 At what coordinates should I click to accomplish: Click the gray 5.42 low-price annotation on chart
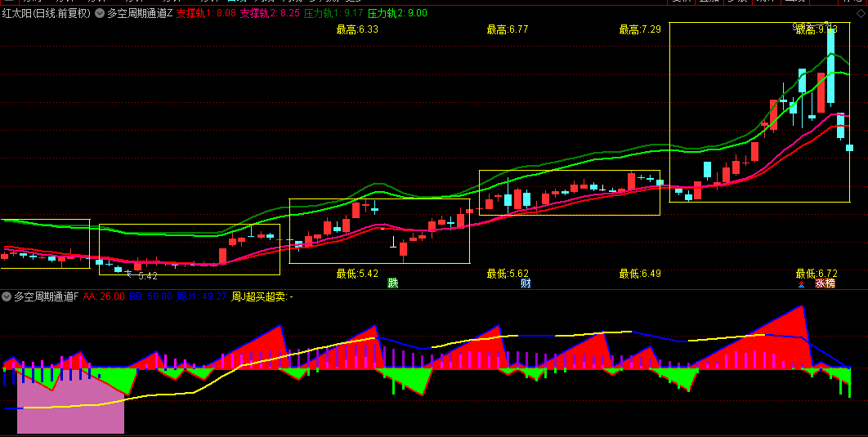pos(148,275)
